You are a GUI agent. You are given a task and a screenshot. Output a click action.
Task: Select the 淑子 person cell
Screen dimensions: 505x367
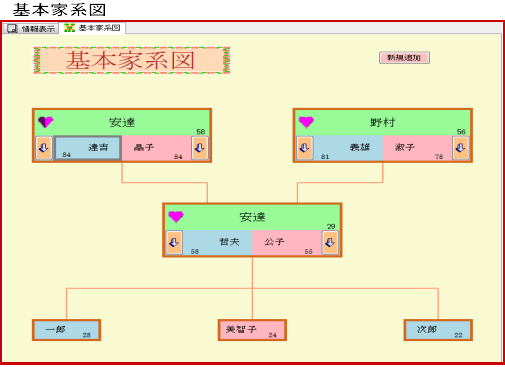(418, 148)
